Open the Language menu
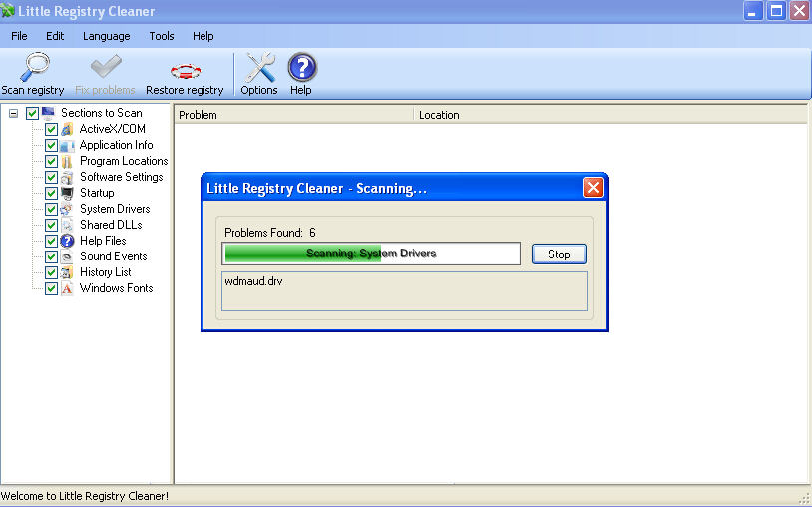The width and height of the screenshot is (812, 507). coord(106,36)
